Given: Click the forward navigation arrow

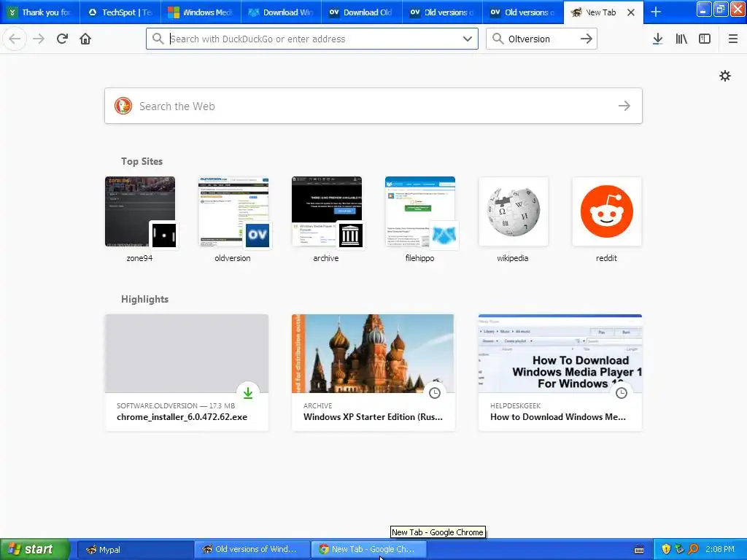Looking at the screenshot, I should [39, 39].
